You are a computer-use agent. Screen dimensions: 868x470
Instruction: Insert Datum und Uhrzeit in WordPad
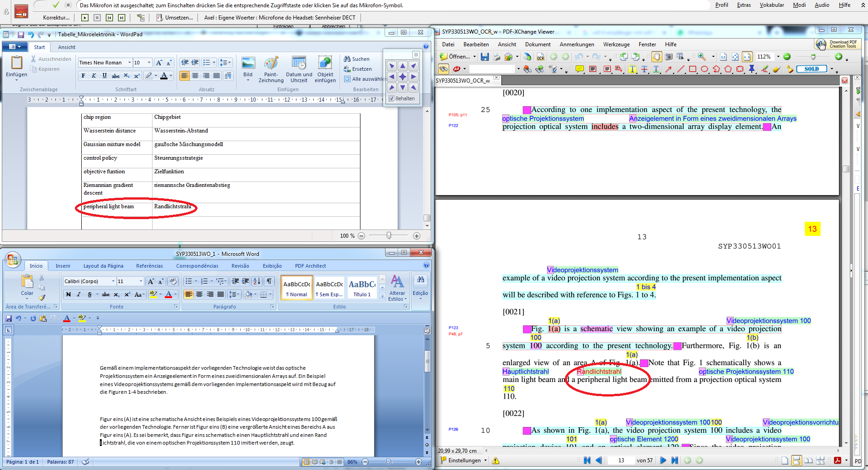299,69
